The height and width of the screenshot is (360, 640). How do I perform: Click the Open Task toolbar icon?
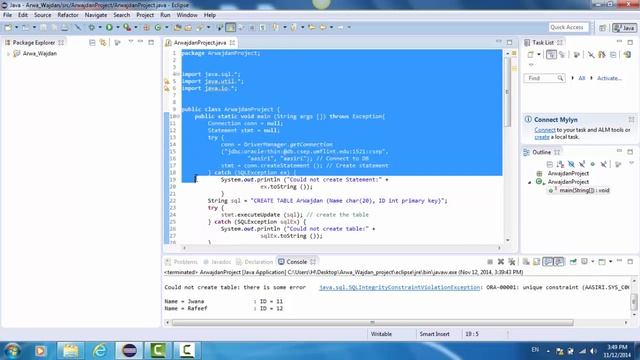[188, 27]
